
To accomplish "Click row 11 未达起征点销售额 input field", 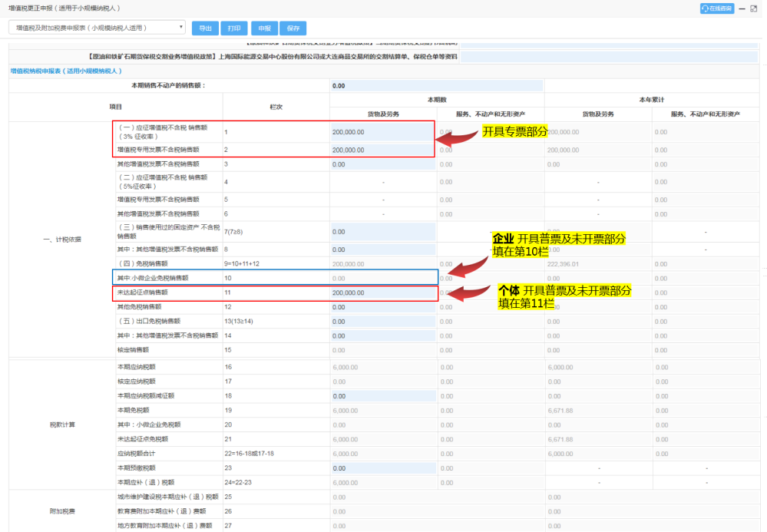I will coord(382,293).
